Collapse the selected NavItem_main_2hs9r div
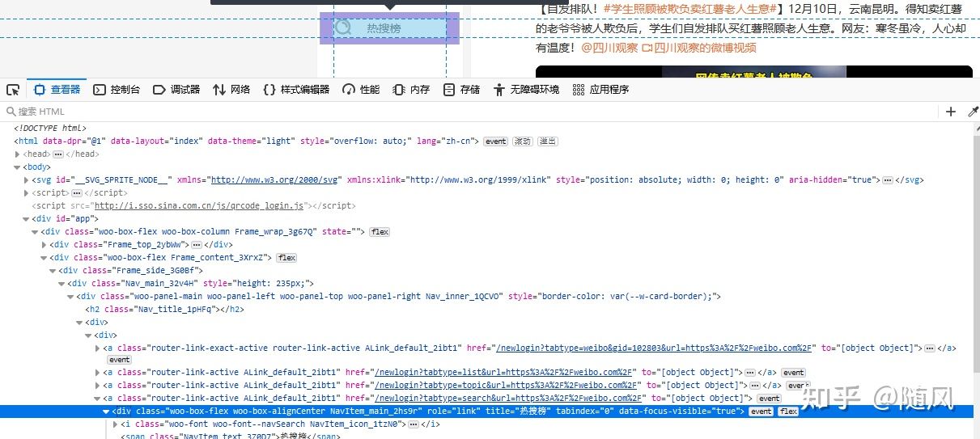The width and height of the screenshot is (980, 439). (x=105, y=412)
